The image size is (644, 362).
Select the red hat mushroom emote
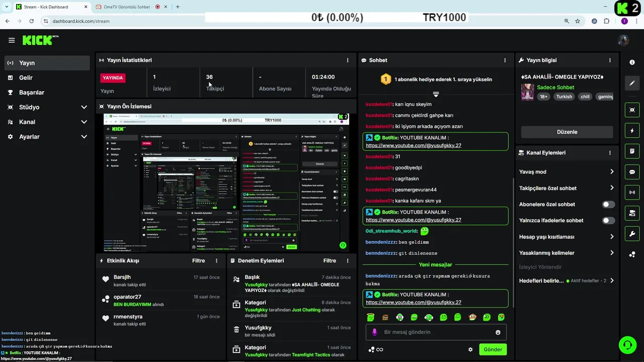click(x=472, y=317)
